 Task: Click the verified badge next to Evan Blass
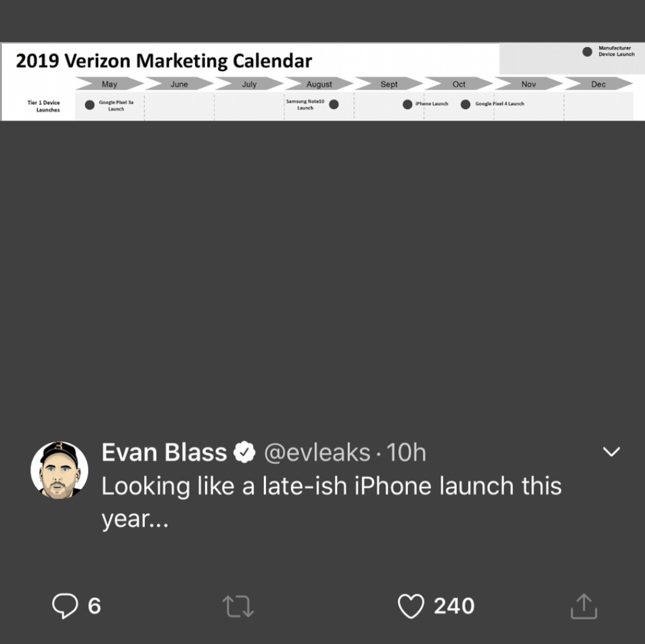(243, 451)
